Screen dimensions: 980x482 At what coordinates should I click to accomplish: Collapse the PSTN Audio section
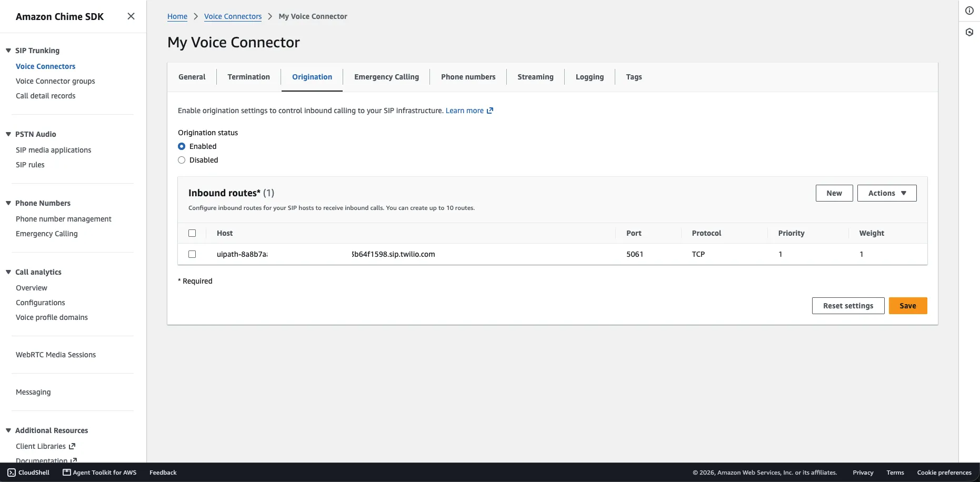[x=8, y=134]
